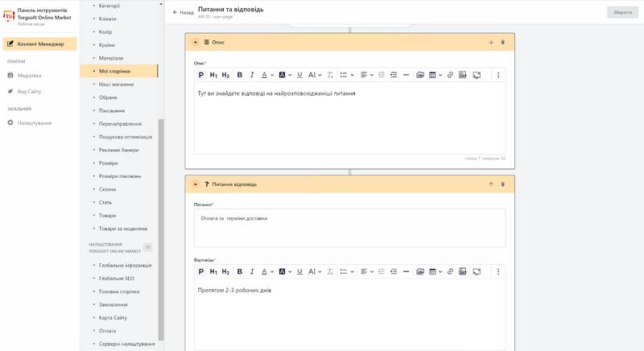Click the Питання text input field
The image size is (644, 351).
349,229
